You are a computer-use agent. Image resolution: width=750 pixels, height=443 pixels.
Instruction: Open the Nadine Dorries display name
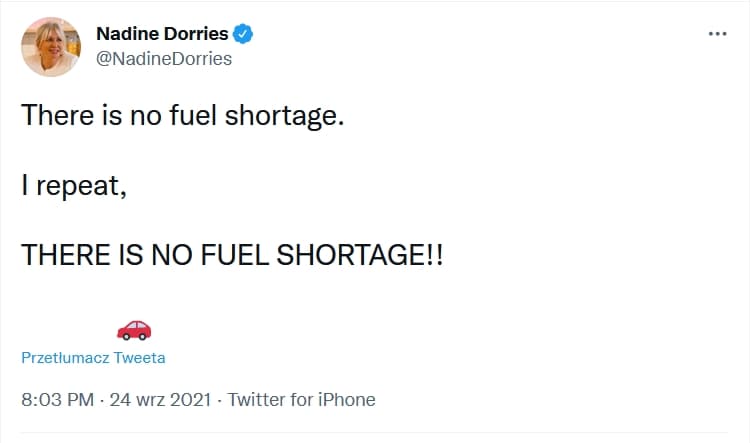point(162,34)
